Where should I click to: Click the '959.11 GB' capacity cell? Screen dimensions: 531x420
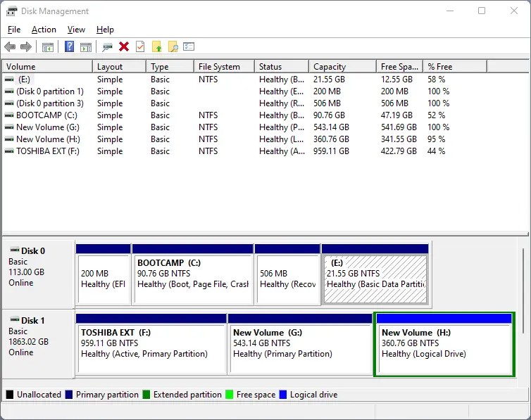(331, 151)
